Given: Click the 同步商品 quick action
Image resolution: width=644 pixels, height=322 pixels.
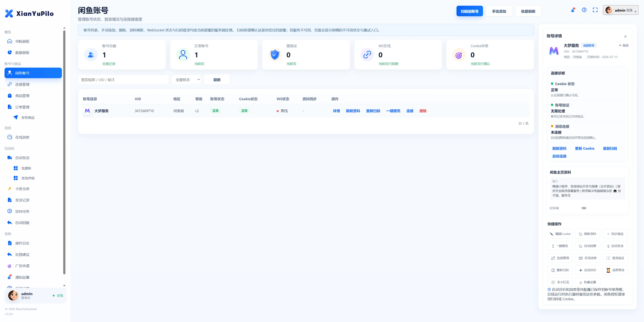Looking at the screenshot, I should click(x=615, y=234).
